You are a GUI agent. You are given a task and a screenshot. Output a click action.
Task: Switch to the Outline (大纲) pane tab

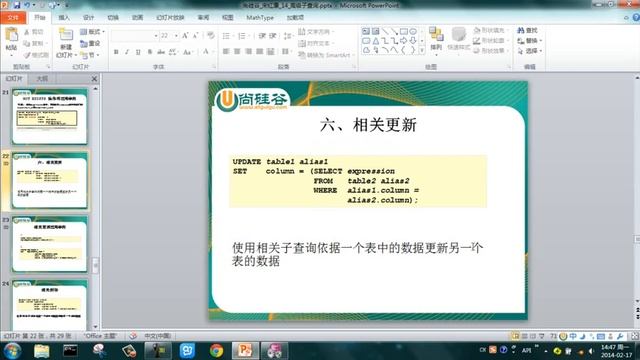point(42,78)
